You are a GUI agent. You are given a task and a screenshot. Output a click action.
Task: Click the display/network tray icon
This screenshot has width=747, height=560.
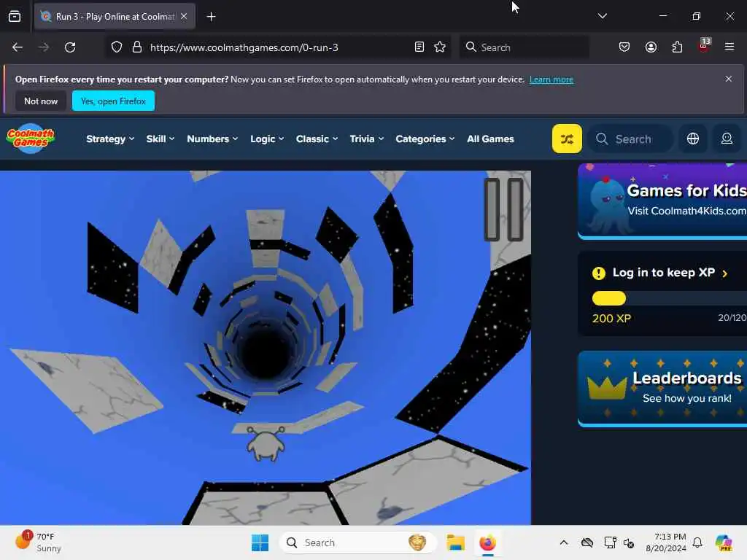pyautogui.click(x=610, y=542)
